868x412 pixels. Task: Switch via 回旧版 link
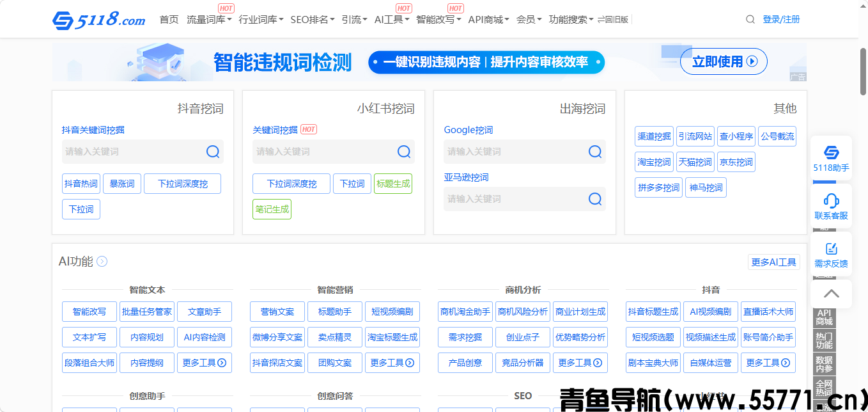(612, 20)
